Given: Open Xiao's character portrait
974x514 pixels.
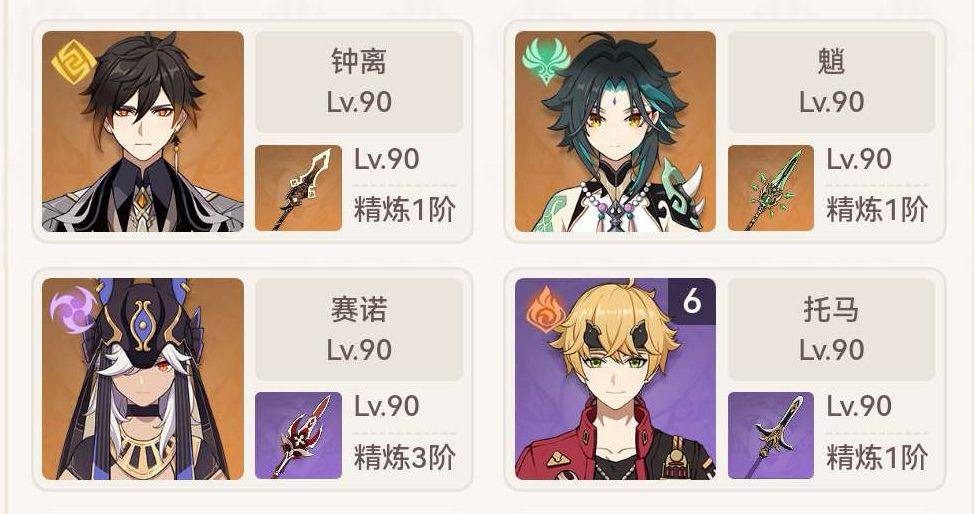Looking at the screenshot, I should click(615, 131).
